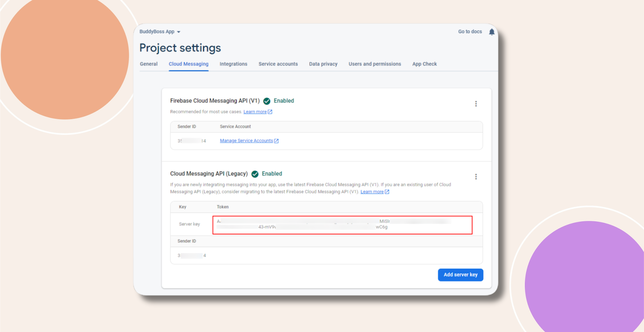Click the Cloud Messaging API (Legacy) title

pyautogui.click(x=209, y=174)
